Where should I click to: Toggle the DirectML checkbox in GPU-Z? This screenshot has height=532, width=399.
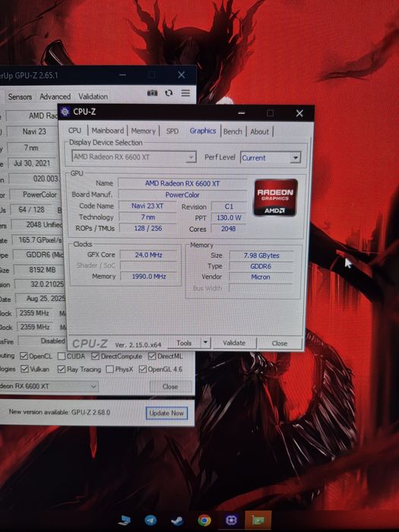[152, 356]
